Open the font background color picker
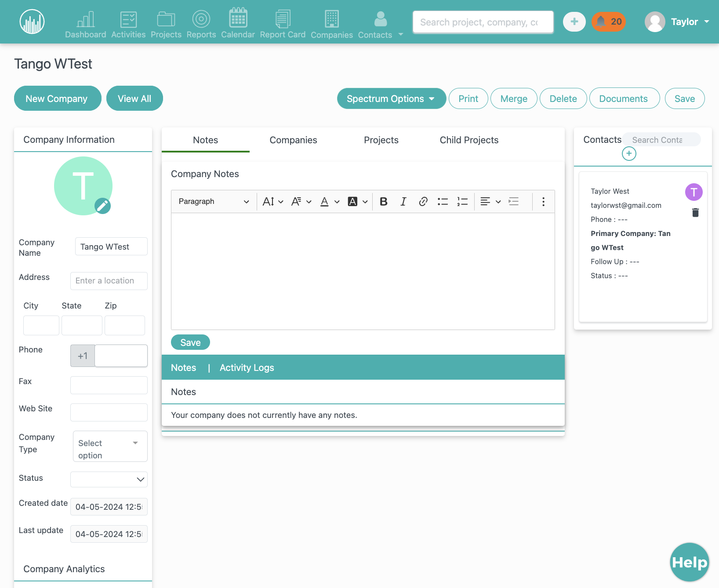The image size is (719, 588). pos(358,201)
